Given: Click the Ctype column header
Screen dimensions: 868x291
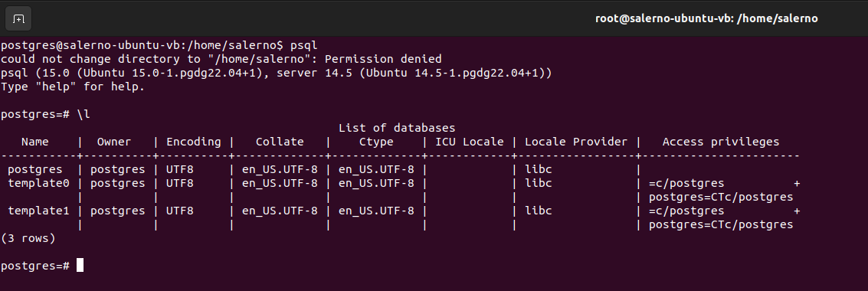Looking at the screenshot, I should pos(376,142).
